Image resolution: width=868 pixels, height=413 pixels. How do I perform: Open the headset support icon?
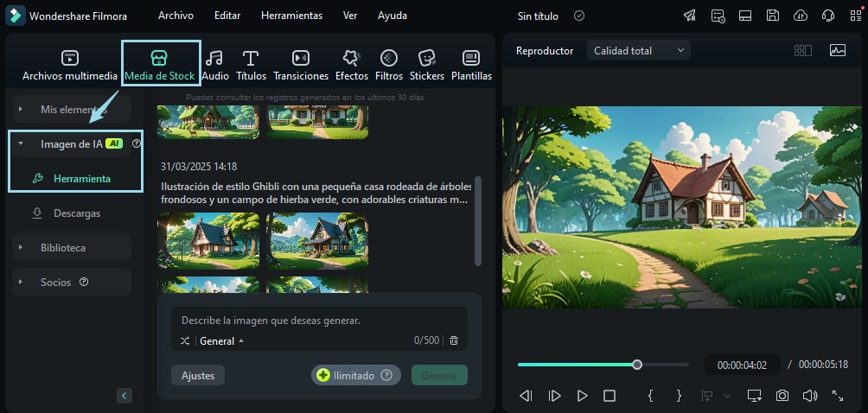tap(828, 16)
